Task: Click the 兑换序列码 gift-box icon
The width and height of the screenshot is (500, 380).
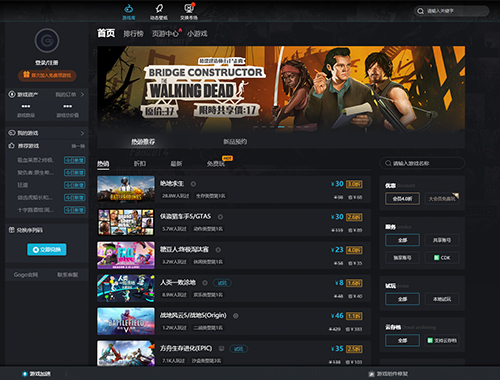Action: click(x=12, y=230)
